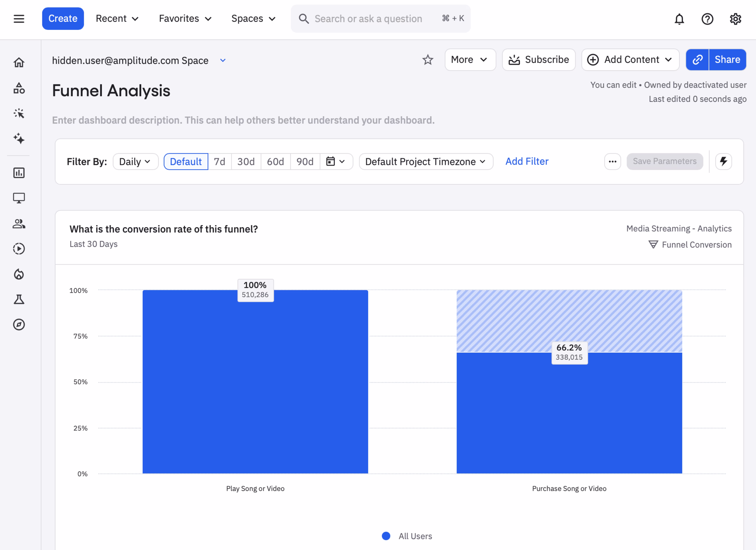Click Add Filter on the filter bar

click(x=527, y=161)
